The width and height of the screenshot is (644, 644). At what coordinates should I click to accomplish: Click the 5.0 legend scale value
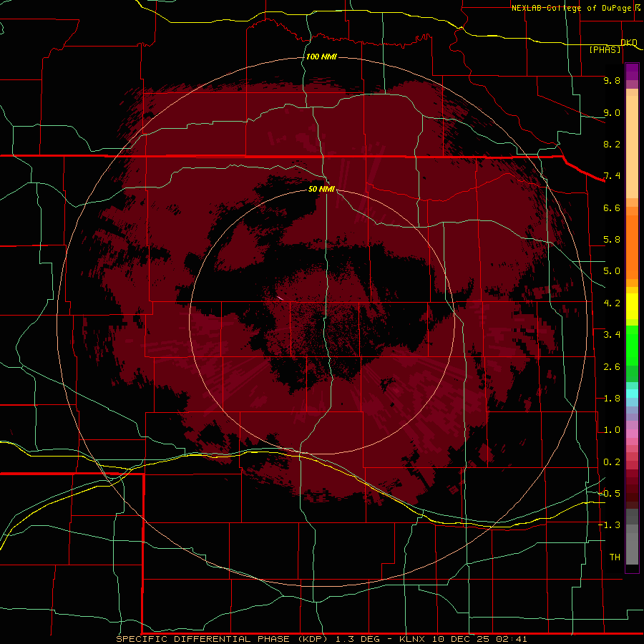(x=612, y=271)
